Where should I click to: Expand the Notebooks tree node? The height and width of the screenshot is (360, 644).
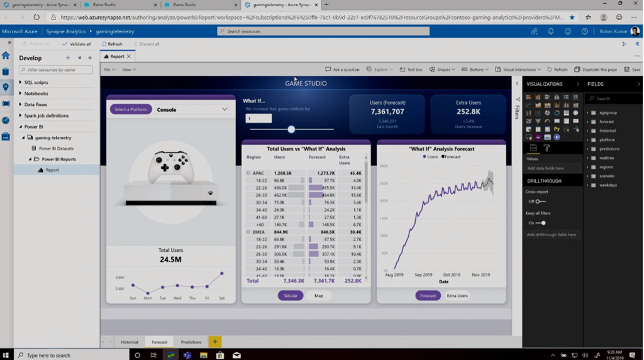[x=21, y=94]
